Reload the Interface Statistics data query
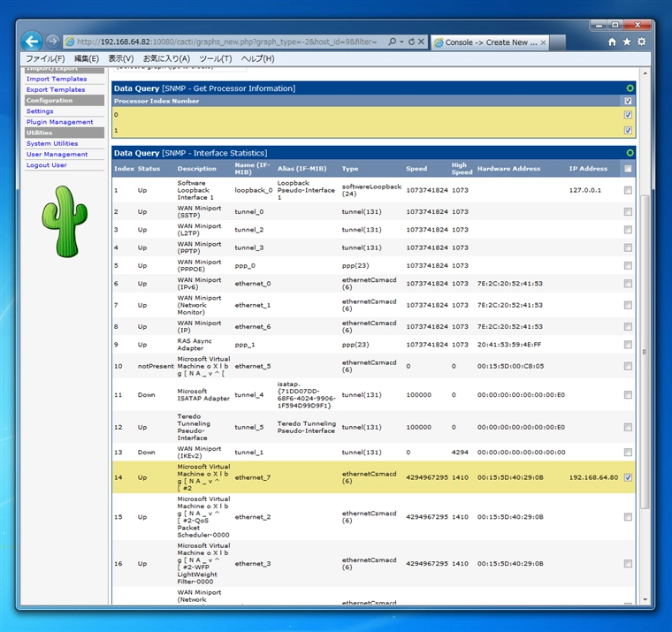This screenshot has height=632, width=672. tap(630, 153)
